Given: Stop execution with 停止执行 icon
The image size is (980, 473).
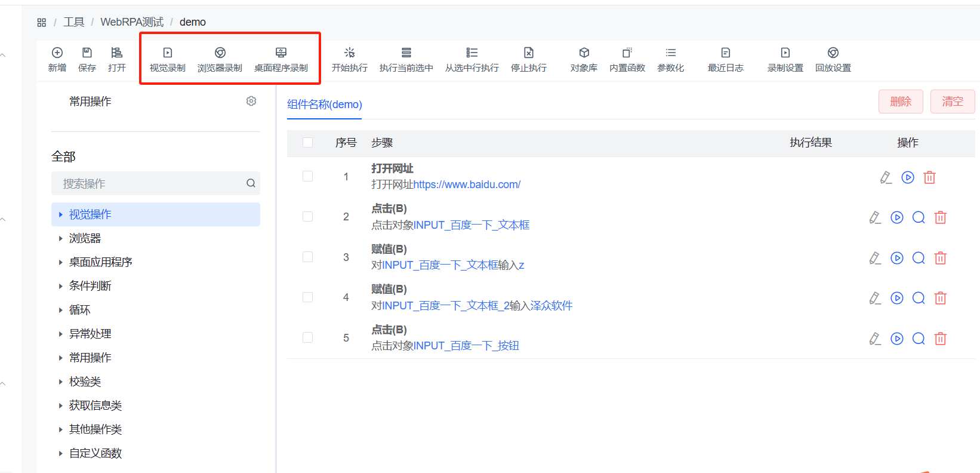Looking at the screenshot, I should (528, 53).
